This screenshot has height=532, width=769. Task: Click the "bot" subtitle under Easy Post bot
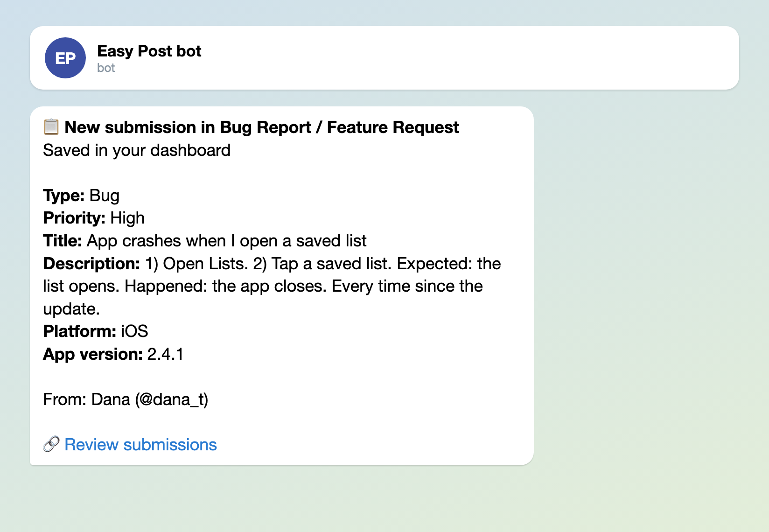point(106,68)
